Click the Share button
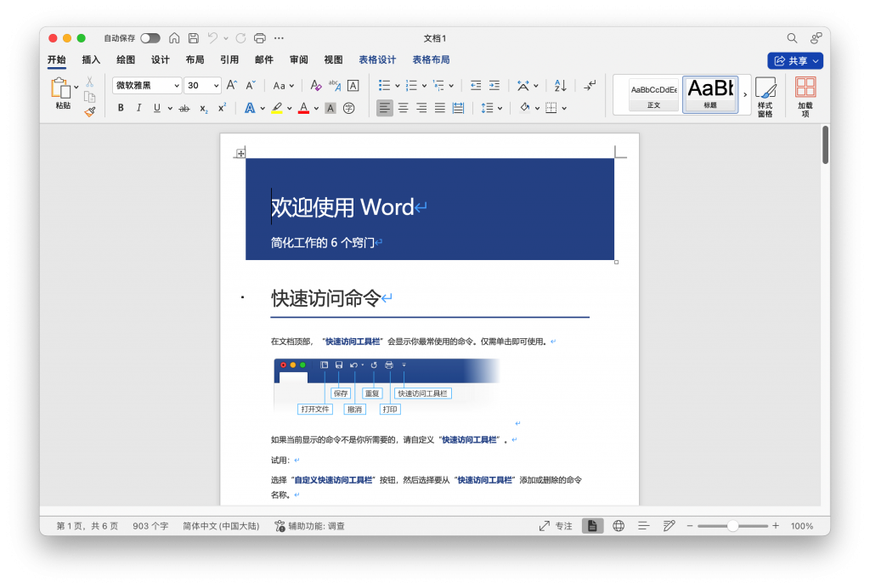The height and width of the screenshot is (588, 870). click(795, 60)
